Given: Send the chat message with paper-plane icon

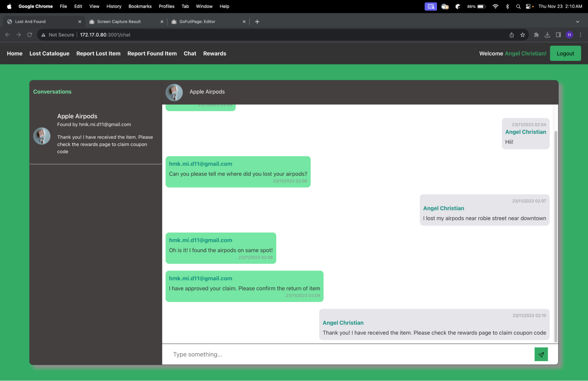Looking at the screenshot, I should click(541, 354).
